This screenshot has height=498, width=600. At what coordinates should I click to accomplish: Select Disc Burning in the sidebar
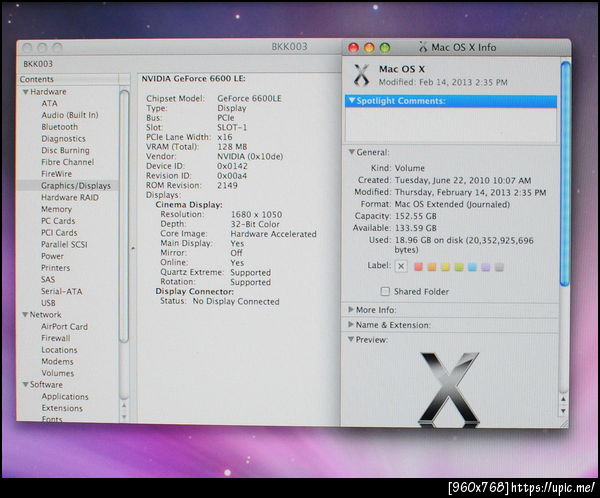point(65,150)
